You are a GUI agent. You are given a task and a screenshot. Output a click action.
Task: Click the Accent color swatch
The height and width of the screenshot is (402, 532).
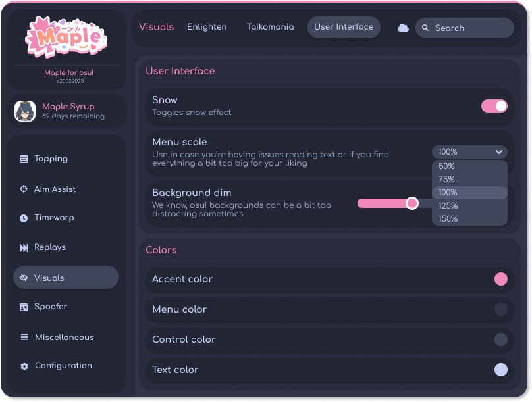point(500,279)
